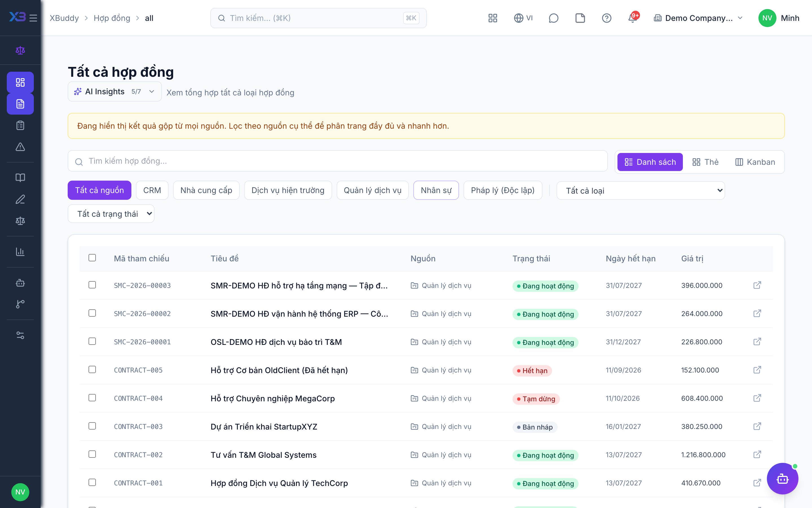Screen dimensions: 812x508
Task: Filter by the CRM source
Action: [152, 190]
